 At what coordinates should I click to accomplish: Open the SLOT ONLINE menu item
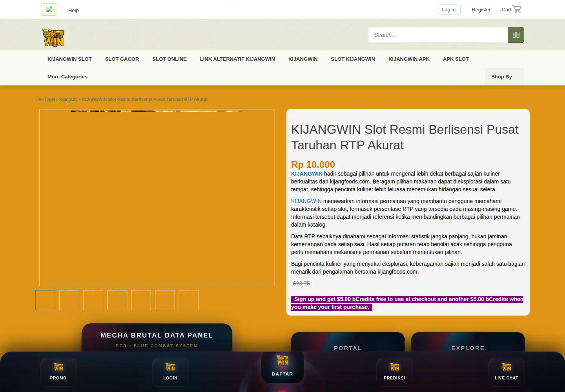[169, 59]
